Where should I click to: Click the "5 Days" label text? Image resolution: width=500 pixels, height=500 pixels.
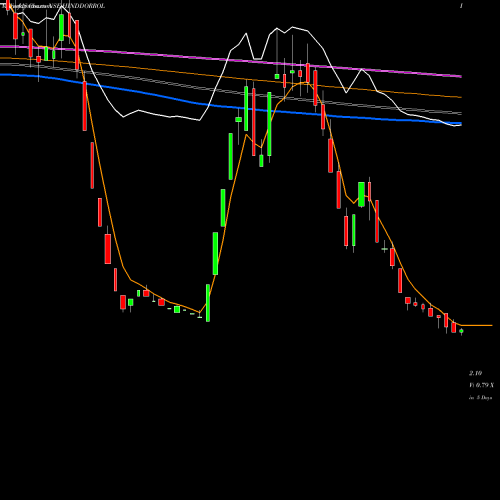[484, 398]
